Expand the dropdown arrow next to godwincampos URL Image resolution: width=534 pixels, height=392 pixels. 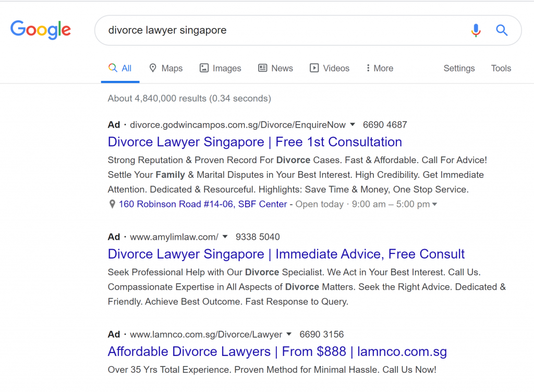(x=353, y=125)
